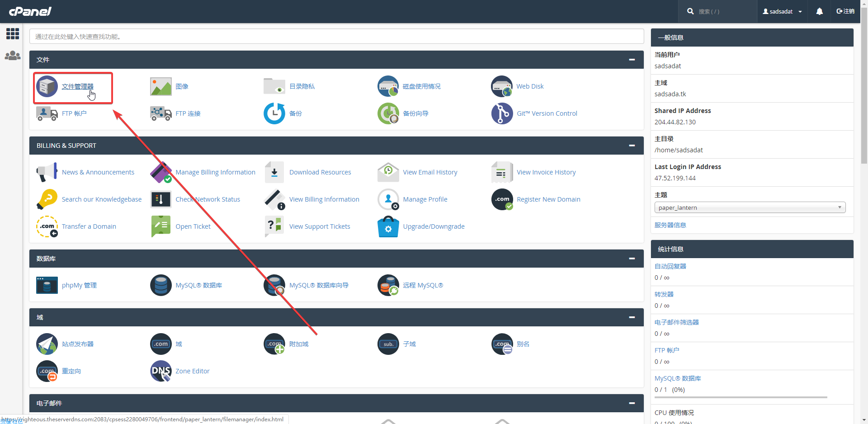The width and height of the screenshot is (868, 424).
Task: Click the Upgrade/Downgrade bag icon
Action: click(x=388, y=226)
